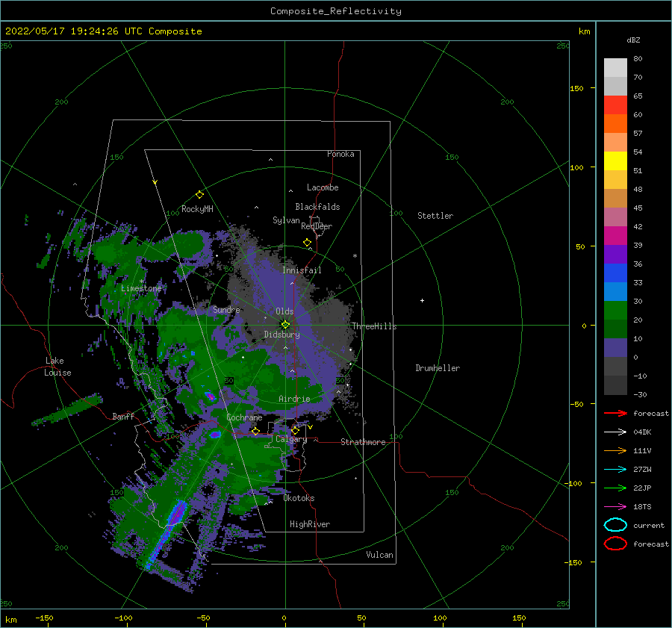The image size is (672, 628).
Task: Click the cyan current ellipse icon
Action: [x=615, y=525]
